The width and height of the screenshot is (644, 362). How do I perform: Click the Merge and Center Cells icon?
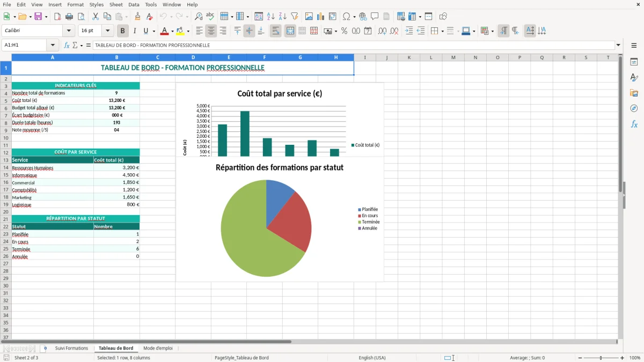[x=290, y=31]
